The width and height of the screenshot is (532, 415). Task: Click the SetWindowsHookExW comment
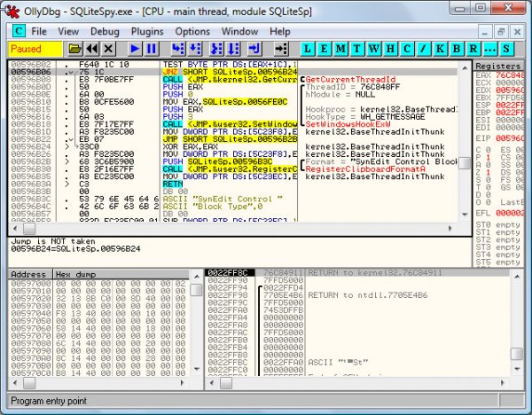pyautogui.click(x=348, y=124)
